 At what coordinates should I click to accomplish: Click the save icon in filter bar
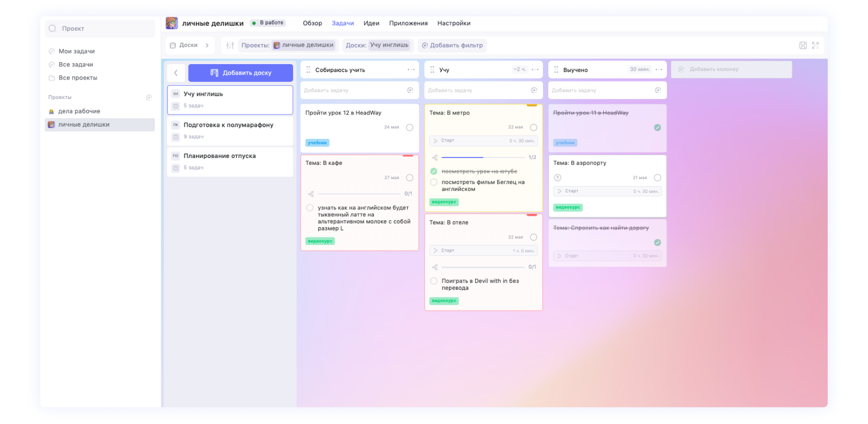pyautogui.click(x=803, y=46)
